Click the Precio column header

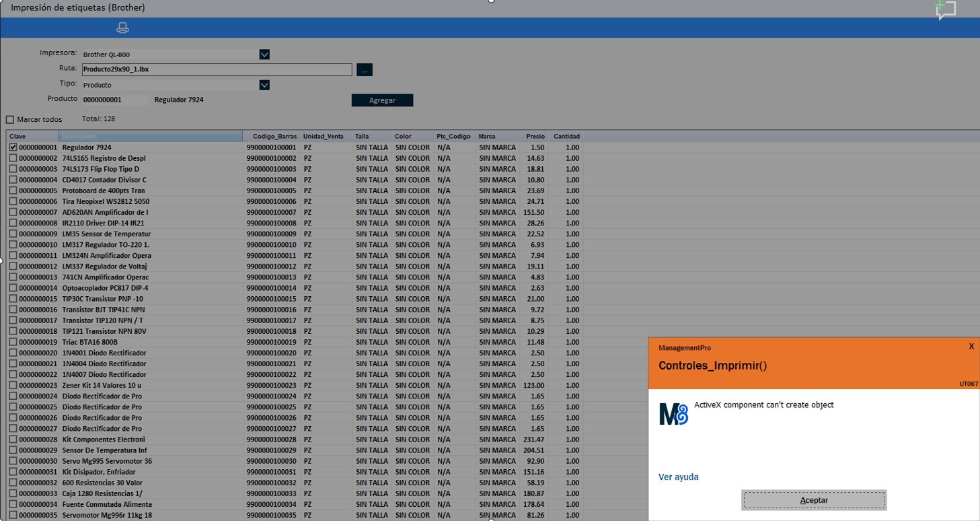coord(535,137)
